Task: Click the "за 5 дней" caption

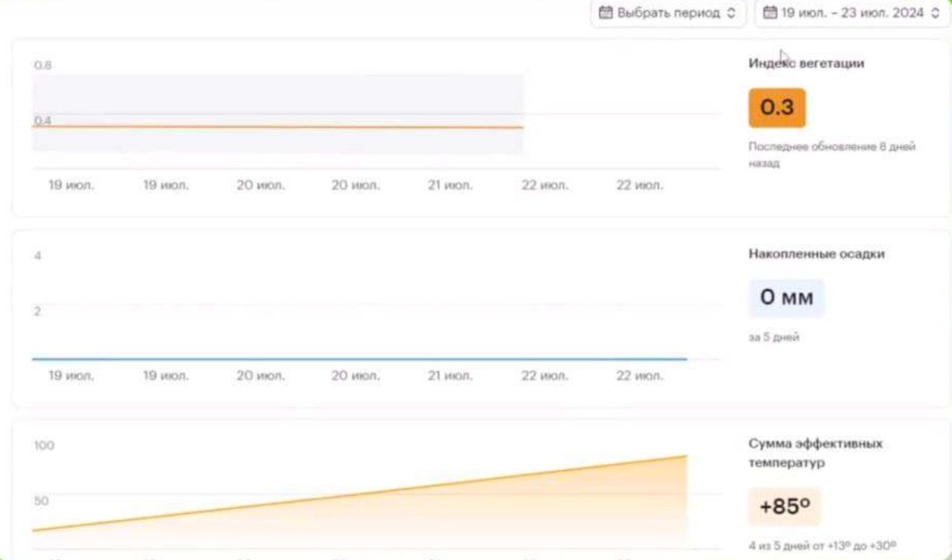Action: pos(773,337)
